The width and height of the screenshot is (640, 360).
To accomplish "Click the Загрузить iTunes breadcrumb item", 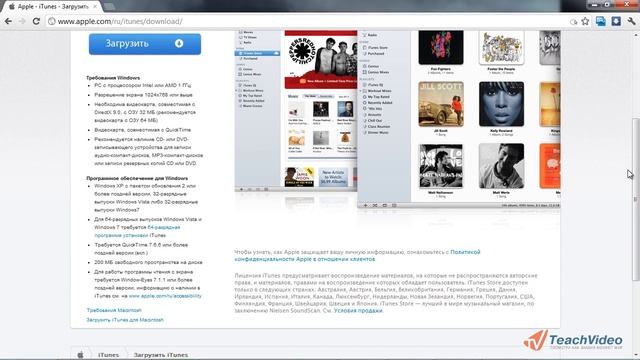I will [x=161, y=355].
